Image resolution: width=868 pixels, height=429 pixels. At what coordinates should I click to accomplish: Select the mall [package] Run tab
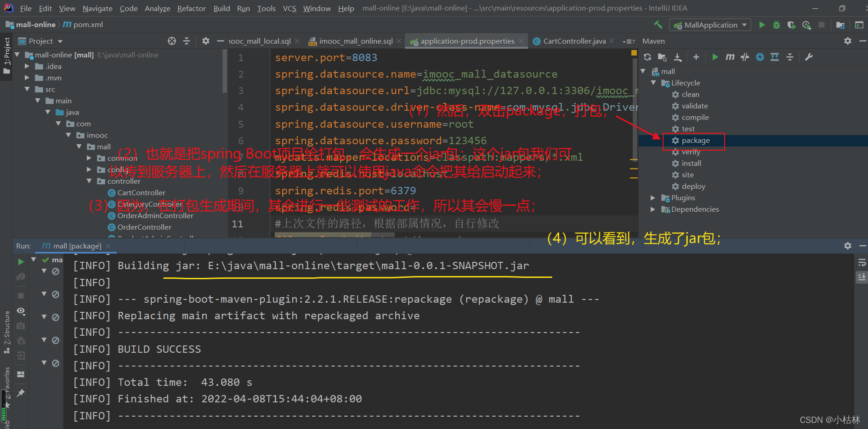click(x=76, y=246)
